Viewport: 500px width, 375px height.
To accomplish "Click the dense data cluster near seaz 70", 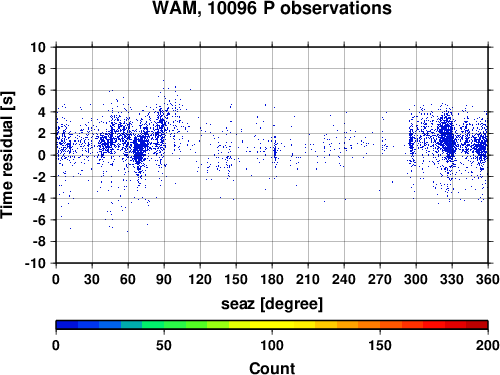I will click(140, 148).
